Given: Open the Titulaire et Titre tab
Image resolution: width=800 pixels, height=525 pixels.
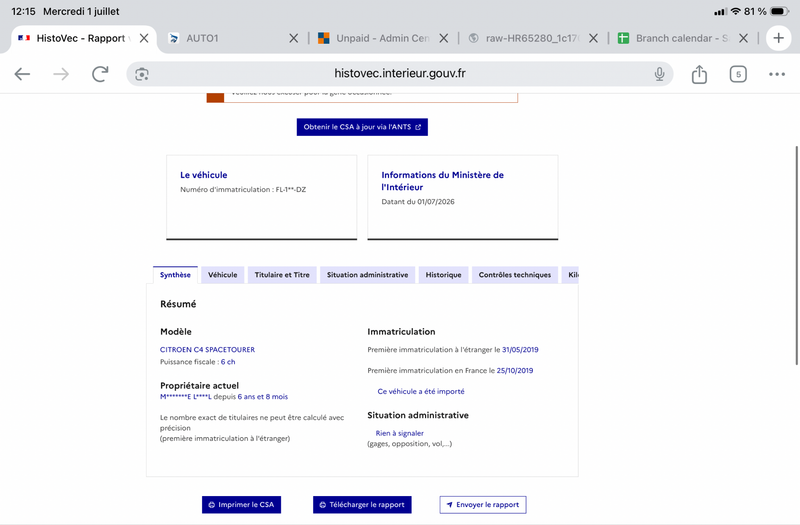Looking at the screenshot, I should pos(282,275).
